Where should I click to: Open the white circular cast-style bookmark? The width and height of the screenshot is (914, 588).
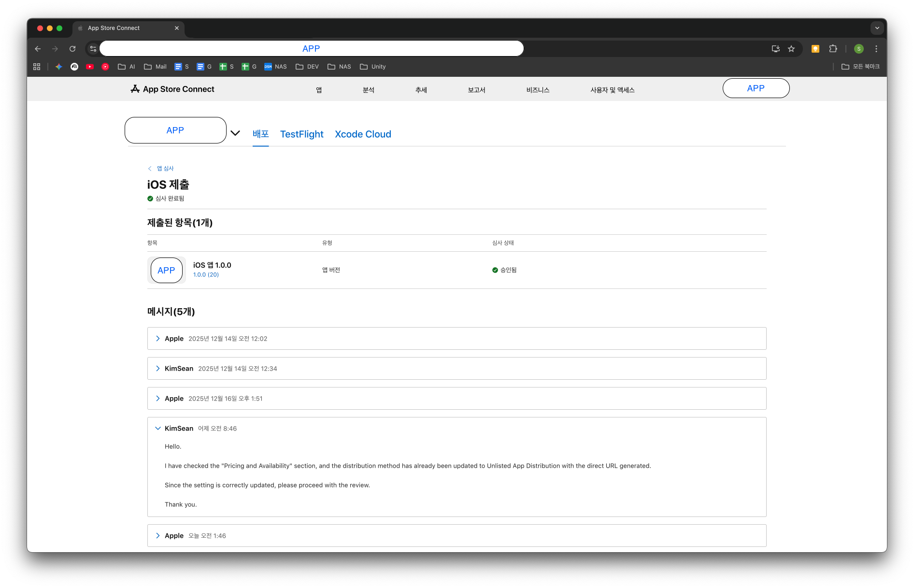[74, 67]
